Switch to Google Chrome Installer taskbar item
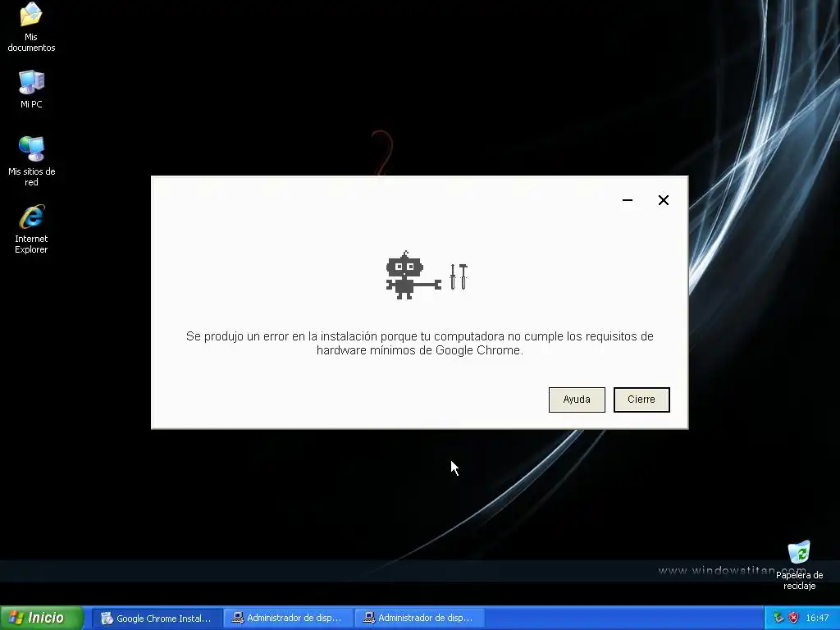 point(156,619)
